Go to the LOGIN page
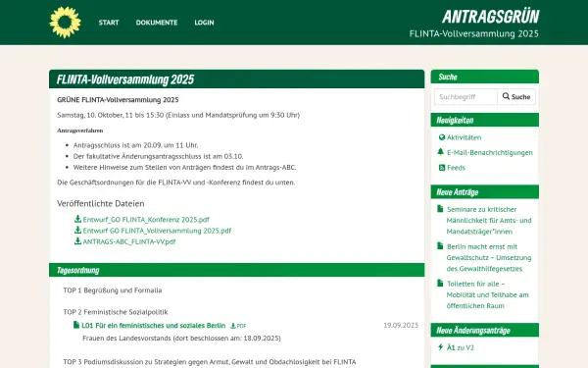This screenshot has height=368, width=588. [x=204, y=23]
